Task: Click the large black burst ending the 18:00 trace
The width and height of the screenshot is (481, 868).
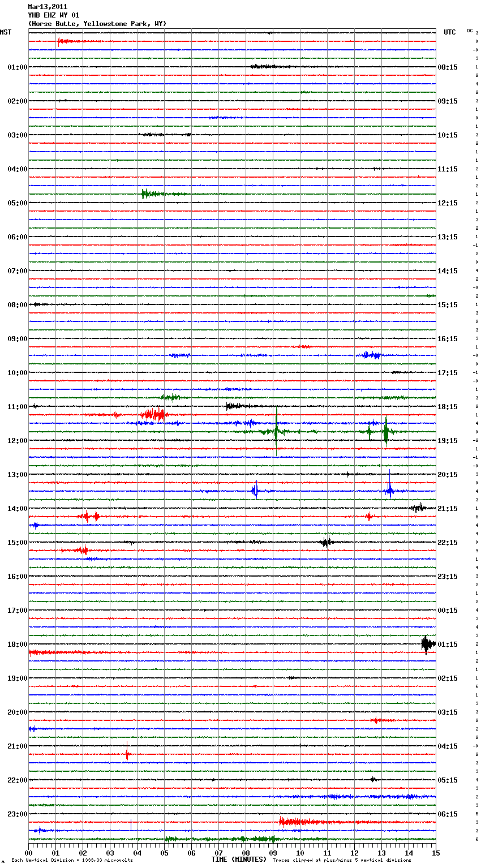Action: tap(428, 644)
